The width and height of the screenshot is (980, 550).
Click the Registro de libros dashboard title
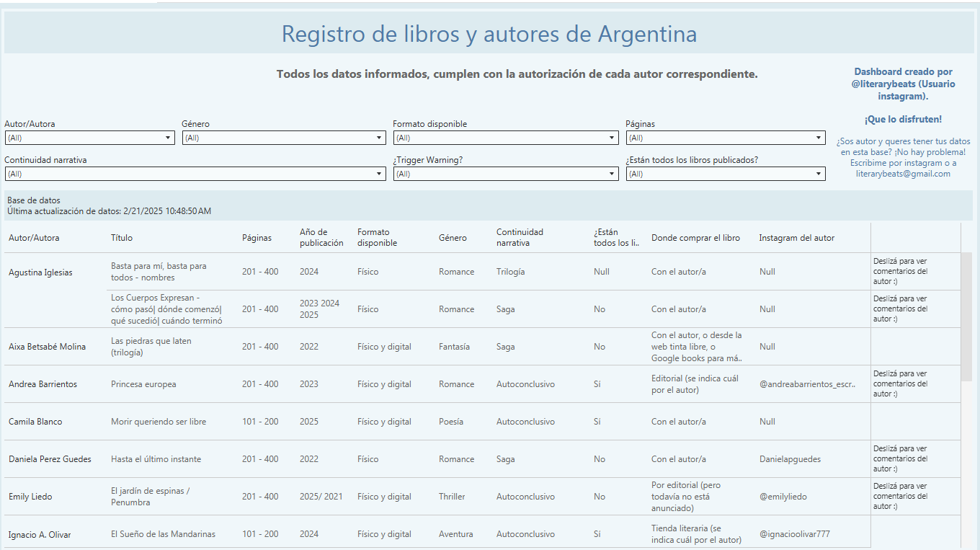489,34
